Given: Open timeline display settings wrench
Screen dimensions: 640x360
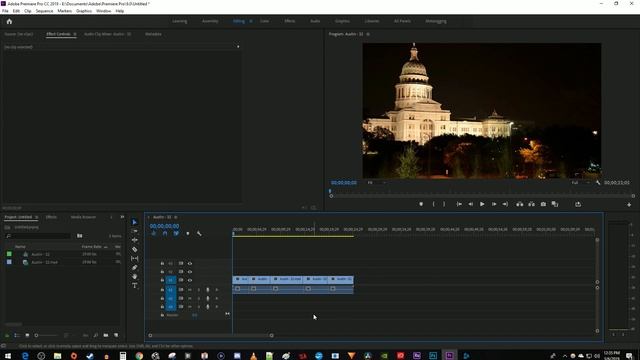Looking at the screenshot, I should (x=199, y=233).
